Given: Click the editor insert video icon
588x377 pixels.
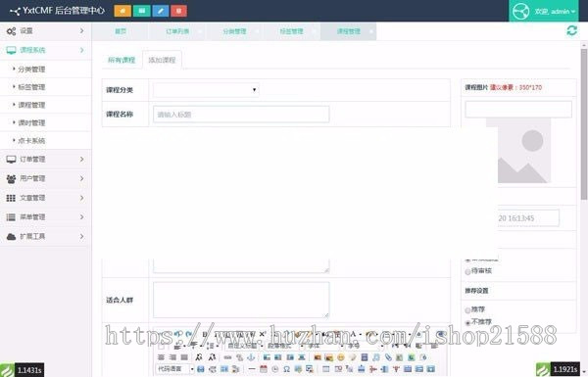Looking at the screenshot, I should tap(365, 357).
